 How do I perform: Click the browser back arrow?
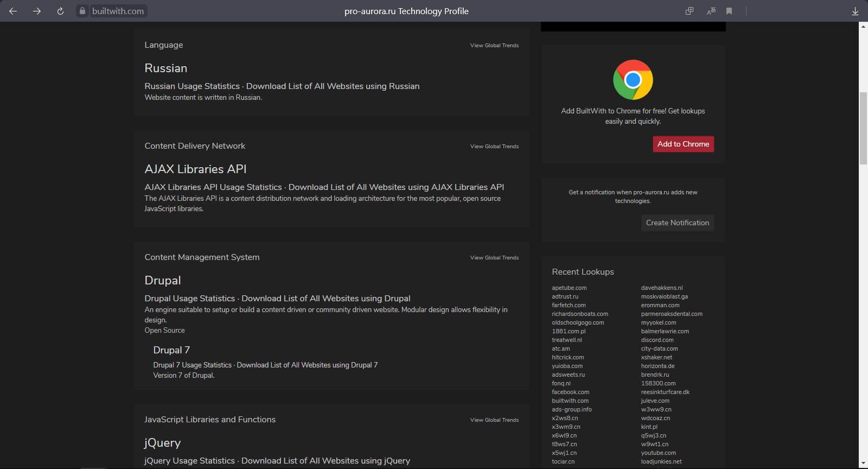[x=13, y=11]
